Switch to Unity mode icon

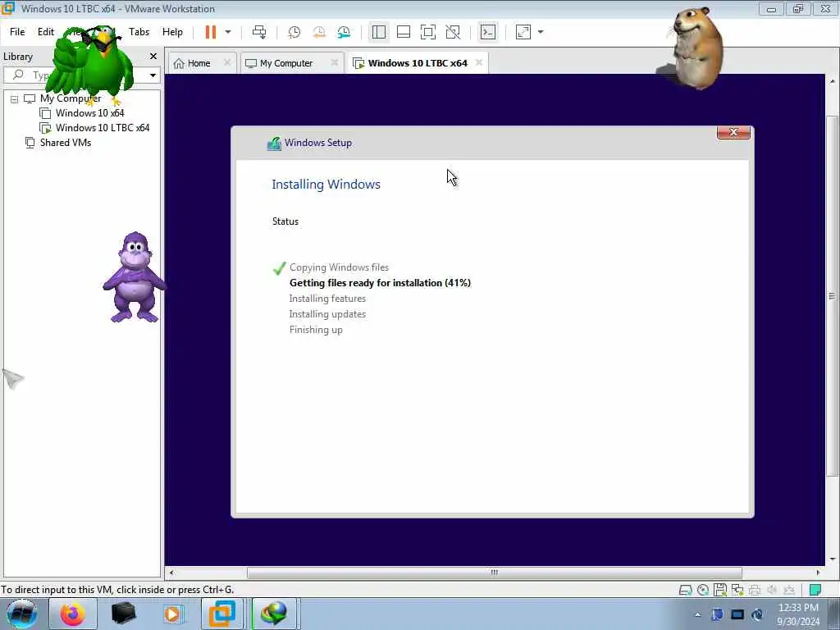(x=453, y=32)
